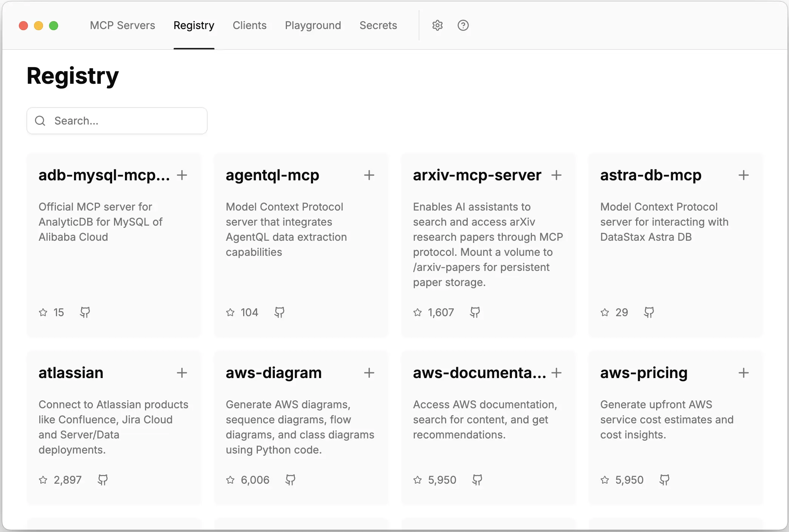The height and width of the screenshot is (532, 789).
Task: Add the adb-mysql-mcp server with plus button
Action: [182, 175]
